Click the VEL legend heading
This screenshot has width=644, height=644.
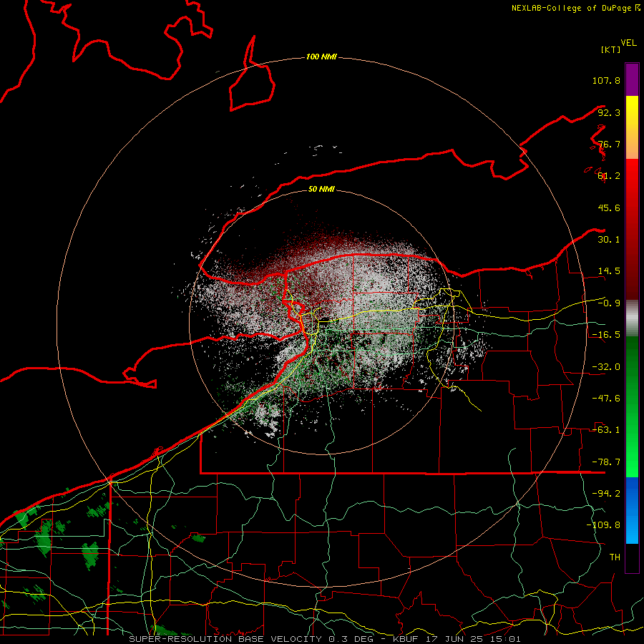[628, 43]
